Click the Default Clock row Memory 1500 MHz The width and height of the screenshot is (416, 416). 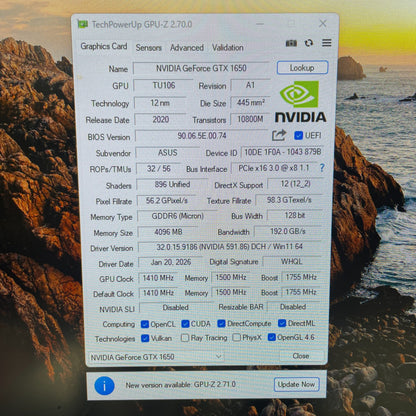pos(231,292)
